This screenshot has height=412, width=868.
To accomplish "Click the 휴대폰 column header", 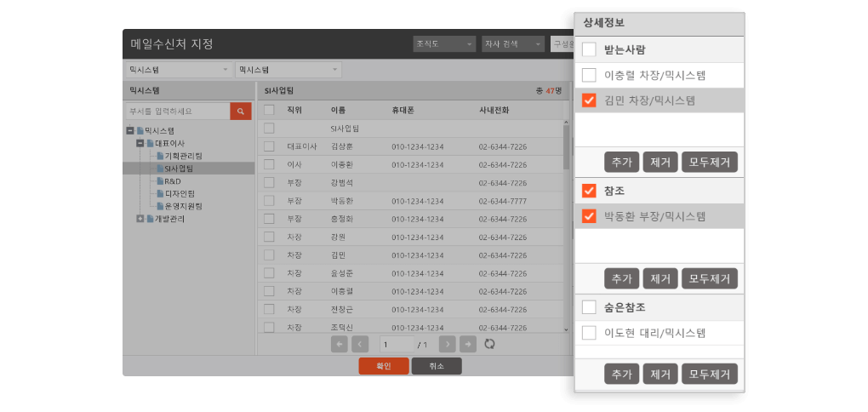I will (403, 110).
